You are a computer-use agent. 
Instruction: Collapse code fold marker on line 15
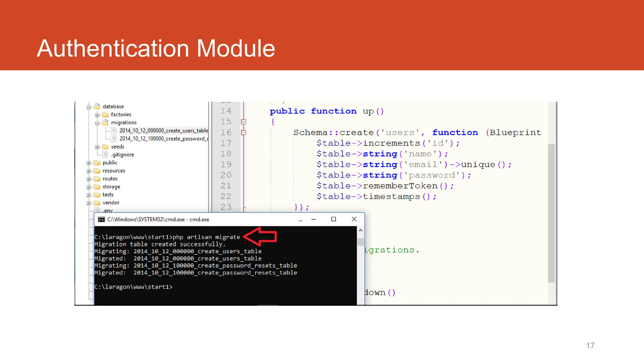[x=244, y=122]
